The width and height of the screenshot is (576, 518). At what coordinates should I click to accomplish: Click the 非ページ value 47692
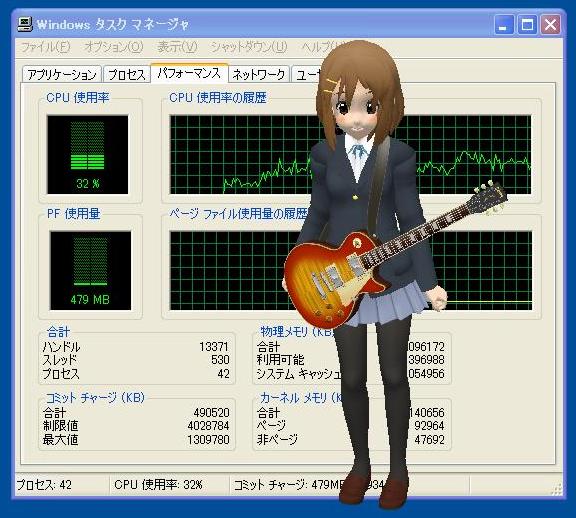(429, 440)
